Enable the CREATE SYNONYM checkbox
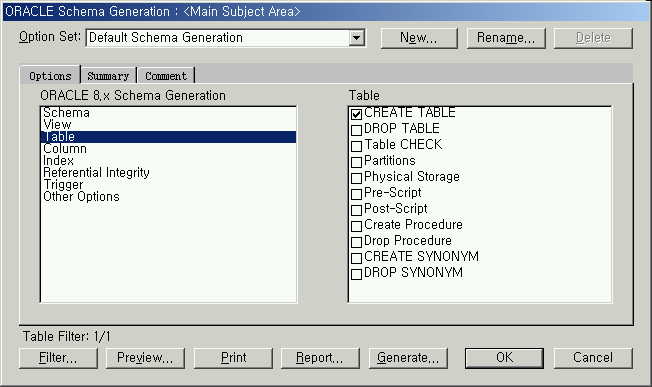652x387 pixels. (356, 258)
